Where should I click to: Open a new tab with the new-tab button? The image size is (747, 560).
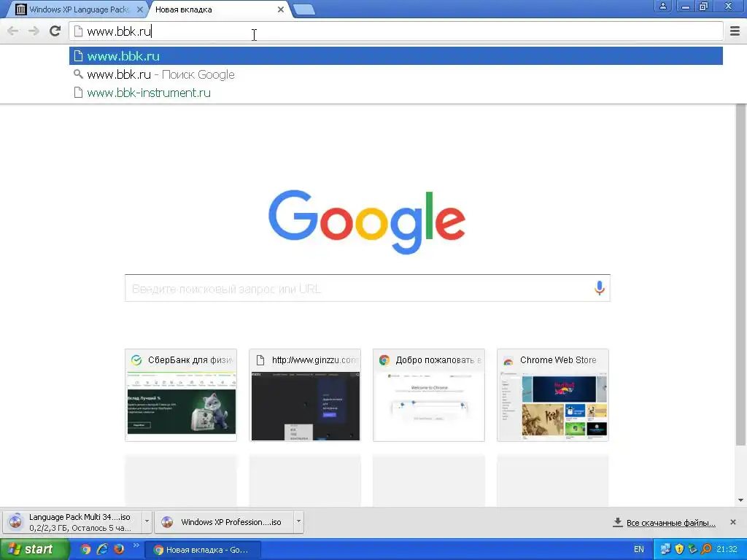[x=304, y=9]
